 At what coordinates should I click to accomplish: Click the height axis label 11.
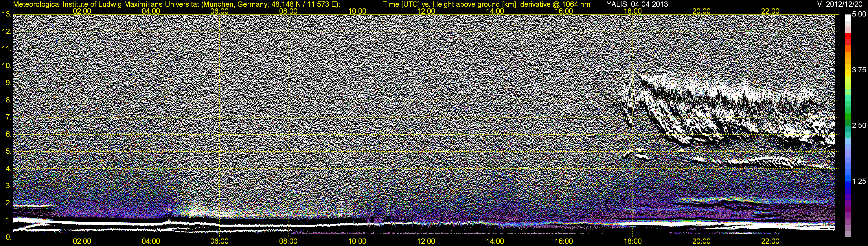pyautogui.click(x=6, y=49)
